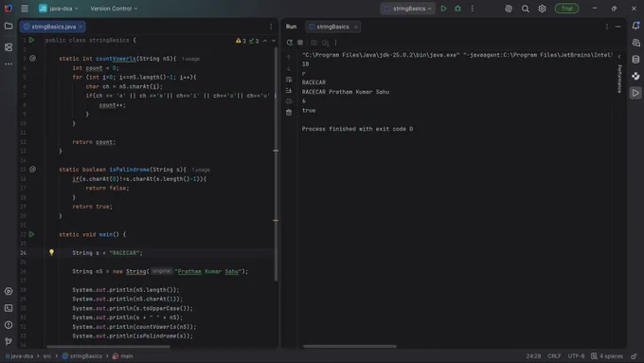Viewport: 644px width, 363px height.
Task: Open the Services tool window icon
Action: 9,291
